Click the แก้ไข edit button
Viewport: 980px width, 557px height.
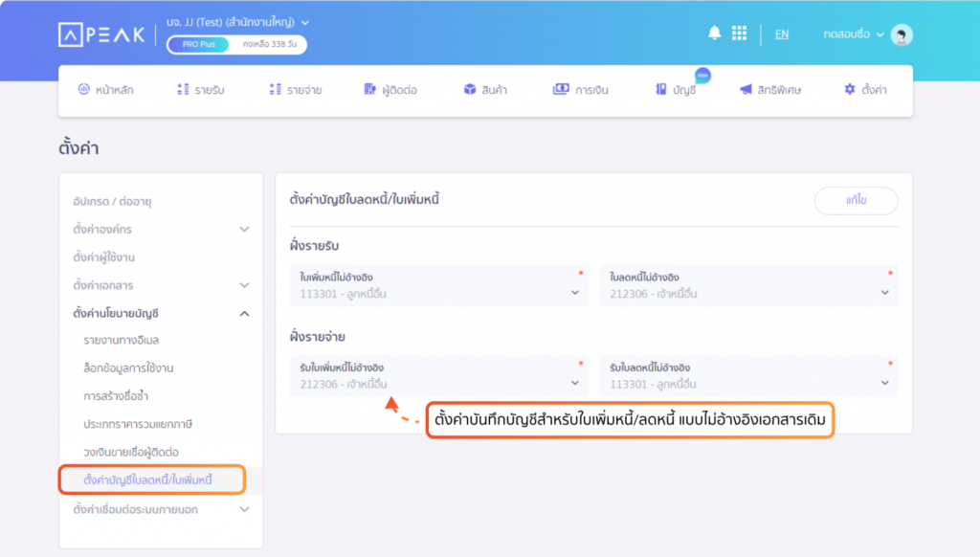click(x=856, y=201)
